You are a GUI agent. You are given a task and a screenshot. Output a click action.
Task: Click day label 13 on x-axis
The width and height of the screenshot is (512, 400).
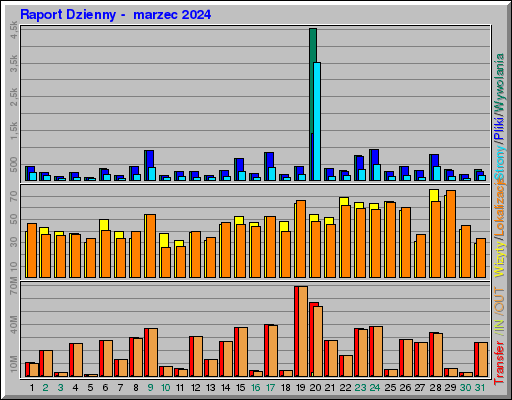pyautogui.click(x=210, y=388)
